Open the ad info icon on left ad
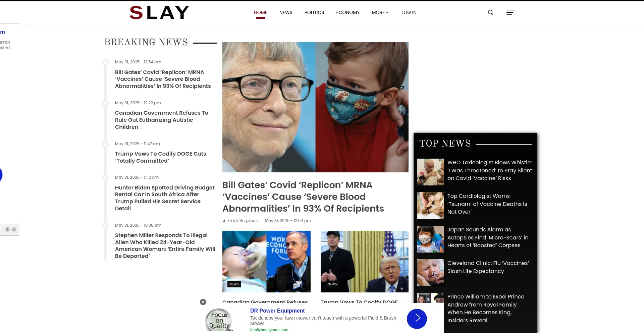This screenshot has height=333, width=644. pyautogui.click(x=7, y=229)
